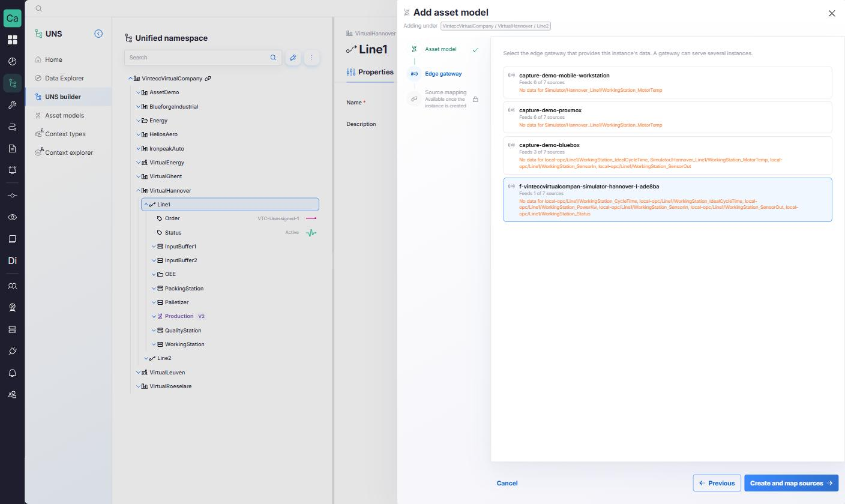The width and height of the screenshot is (845, 504).
Task: Click the Di icon in left rail
Action: tap(12, 260)
